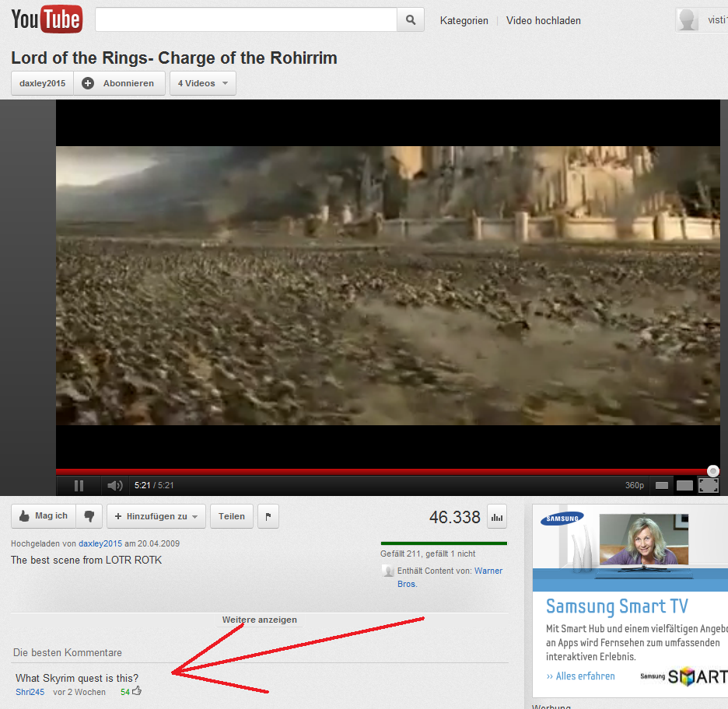Viewport: 728px width, 709px height.
Task: Click the Die besten Kommentare heading
Action: 68,652
